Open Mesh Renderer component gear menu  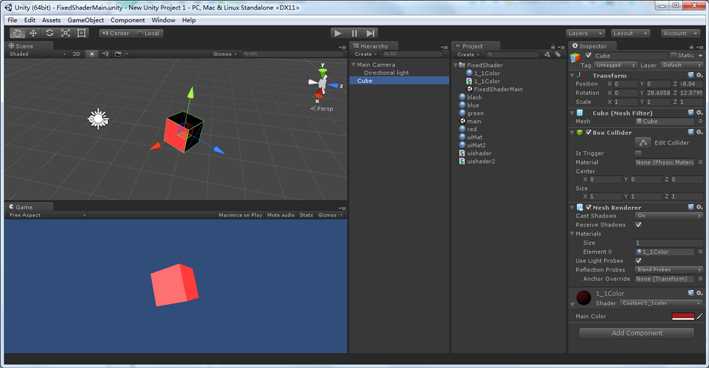click(700, 207)
